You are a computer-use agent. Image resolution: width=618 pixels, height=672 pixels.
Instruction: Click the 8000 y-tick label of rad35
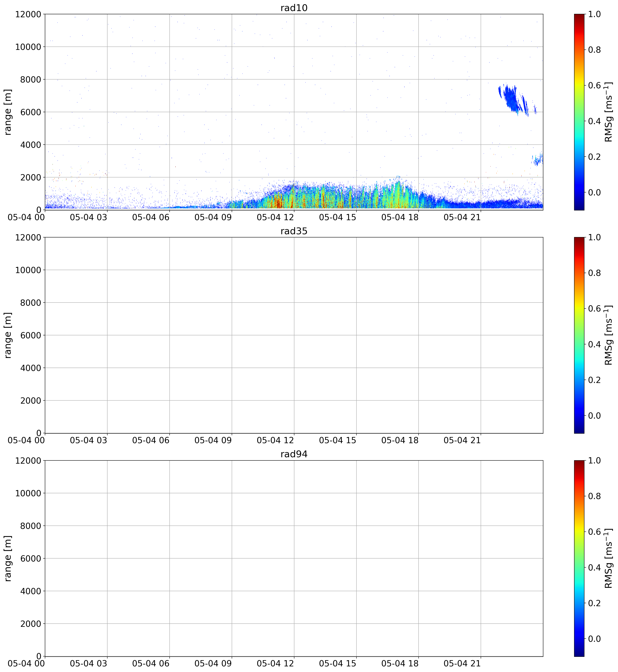tap(31, 303)
